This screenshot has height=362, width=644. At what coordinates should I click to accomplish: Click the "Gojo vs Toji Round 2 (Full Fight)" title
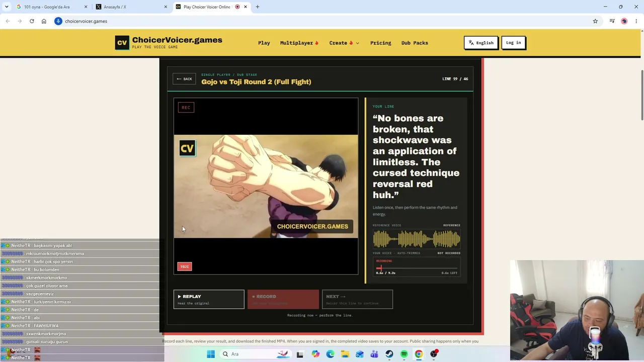coord(256,82)
